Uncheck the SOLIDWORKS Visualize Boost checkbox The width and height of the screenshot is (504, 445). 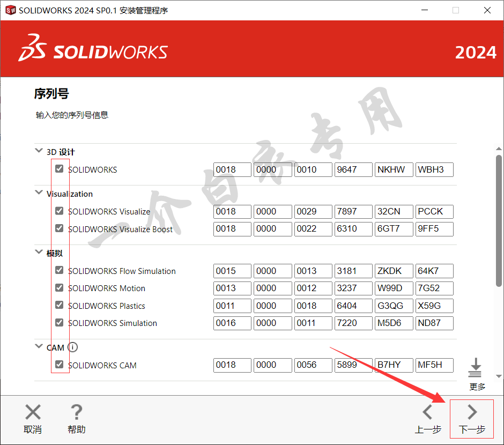[60, 228]
